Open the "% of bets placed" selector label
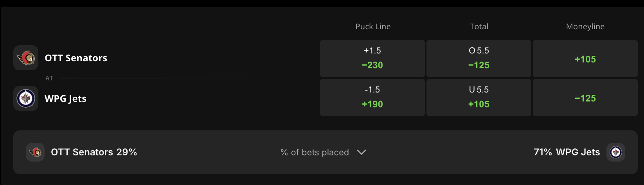 315,152
